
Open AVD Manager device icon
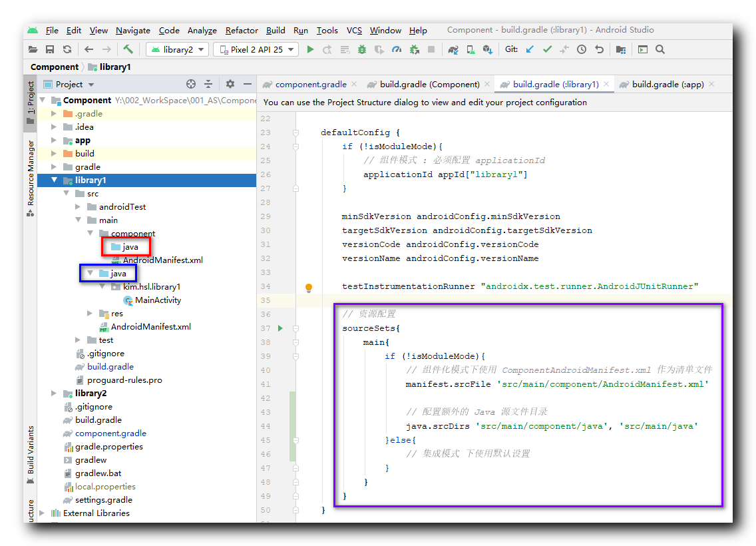(471, 50)
